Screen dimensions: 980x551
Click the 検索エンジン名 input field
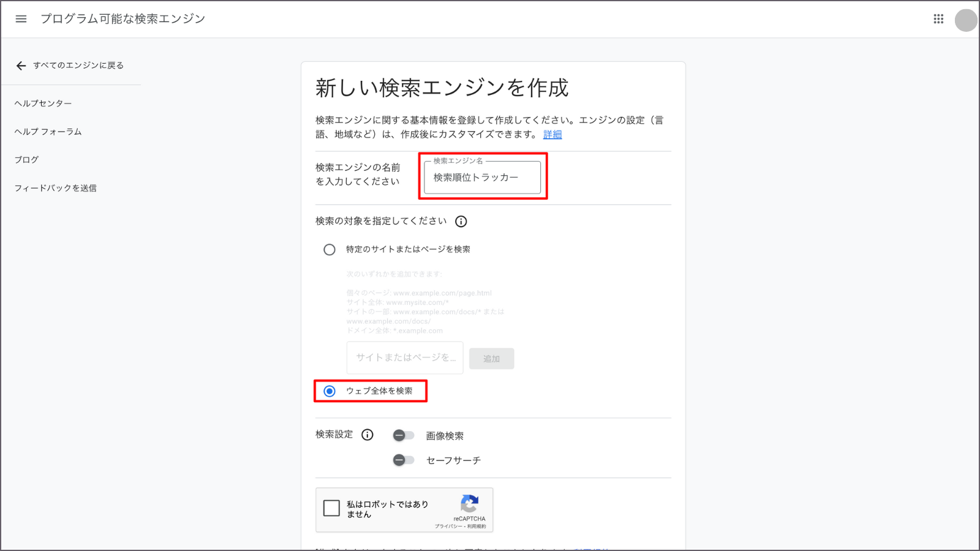(x=483, y=178)
